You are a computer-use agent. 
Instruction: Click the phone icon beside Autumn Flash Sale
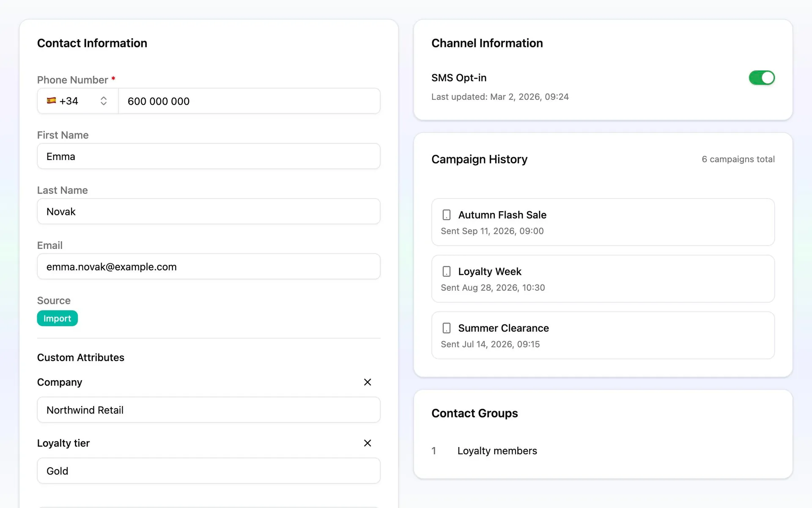[x=446, y=215]
